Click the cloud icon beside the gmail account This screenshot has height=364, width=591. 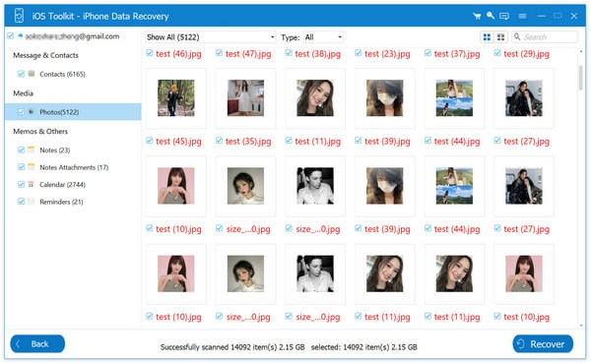click(21, 35)
